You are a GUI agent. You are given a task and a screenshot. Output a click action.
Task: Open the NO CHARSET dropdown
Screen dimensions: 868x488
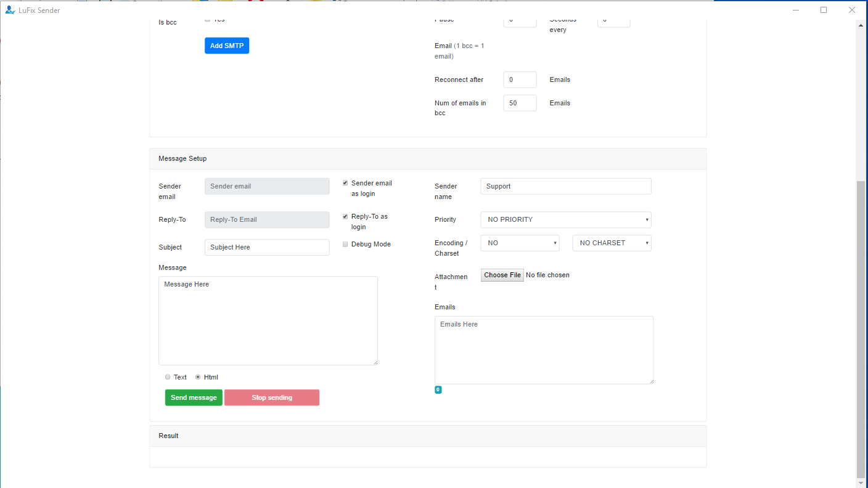[612, 243]
